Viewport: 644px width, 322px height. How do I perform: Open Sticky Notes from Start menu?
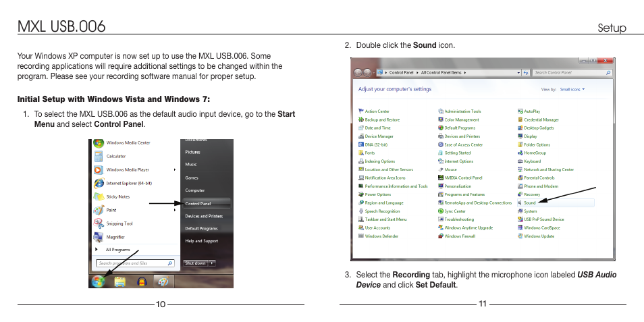point(111,196)
